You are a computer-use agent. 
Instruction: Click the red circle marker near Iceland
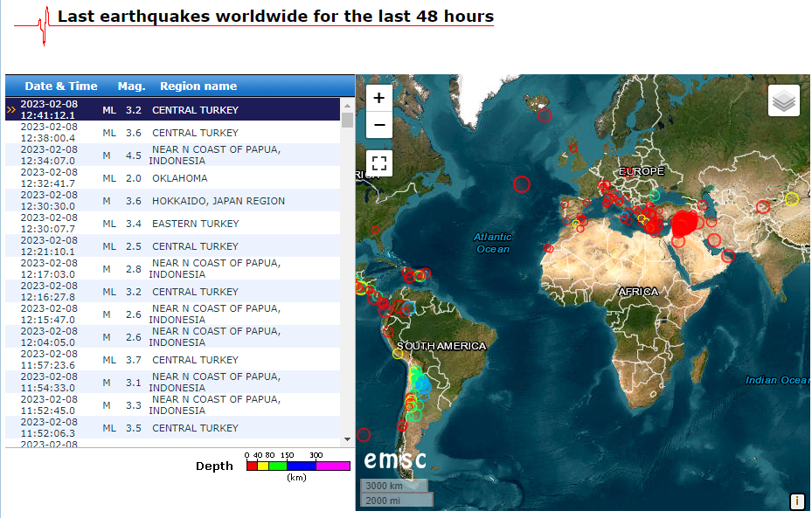click(545, 114)
